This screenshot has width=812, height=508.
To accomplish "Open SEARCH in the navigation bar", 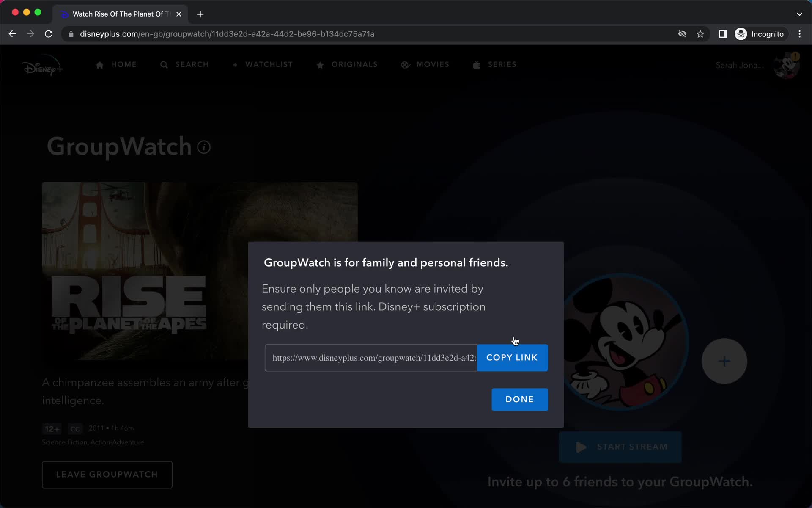I will (184, 65).
